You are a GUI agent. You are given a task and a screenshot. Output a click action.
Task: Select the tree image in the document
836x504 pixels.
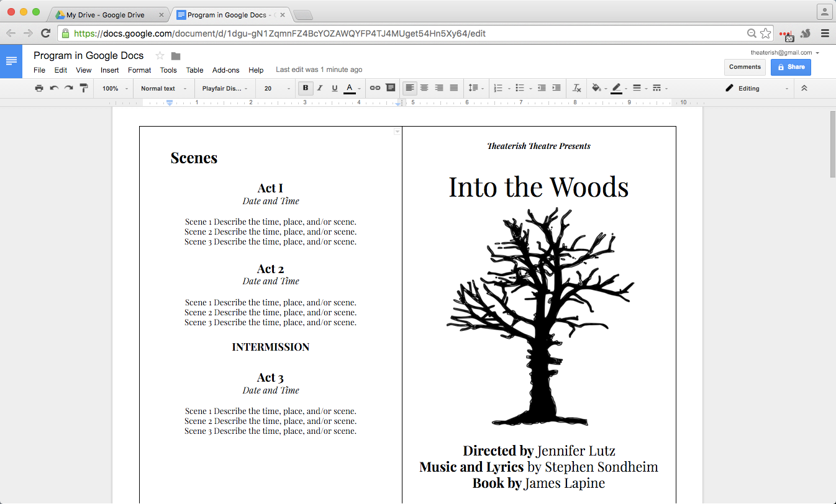coord(540,317)
